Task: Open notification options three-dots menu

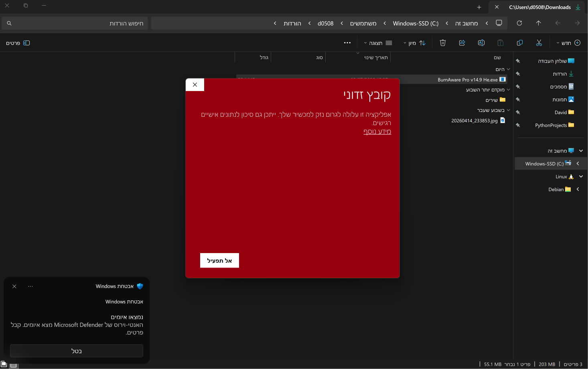Action: coord(30,286)
